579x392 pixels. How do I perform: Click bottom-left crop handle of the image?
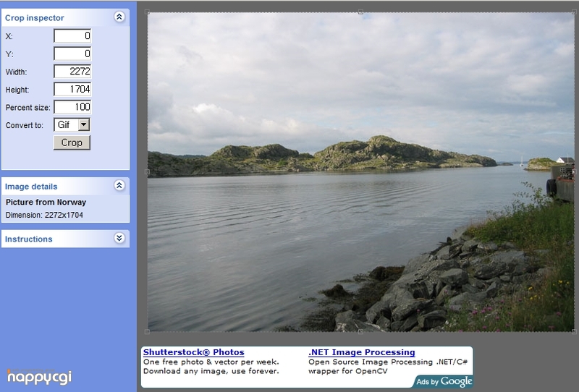point(147,332)
